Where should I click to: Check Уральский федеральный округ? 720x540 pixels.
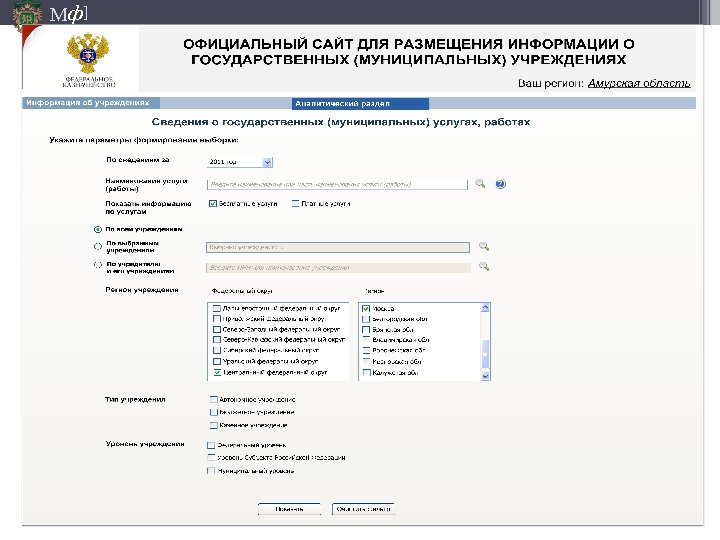coord(217,361)
